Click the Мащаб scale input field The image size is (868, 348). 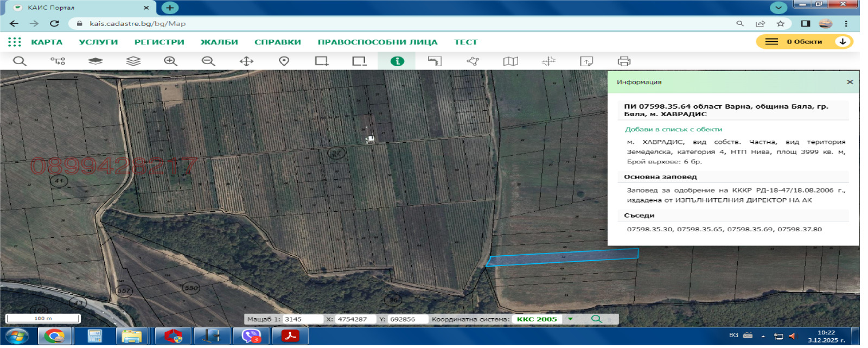[303, 319]
